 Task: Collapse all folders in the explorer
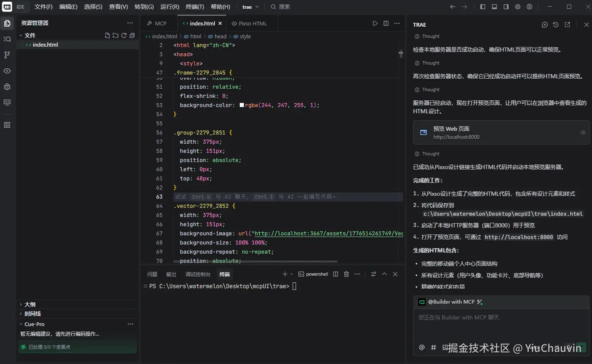132,35
